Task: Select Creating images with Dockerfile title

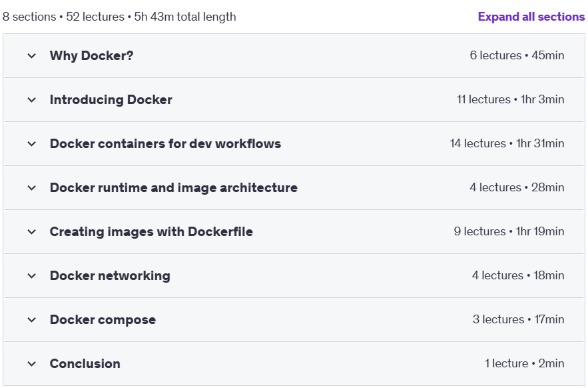Action: click(151, 231)
